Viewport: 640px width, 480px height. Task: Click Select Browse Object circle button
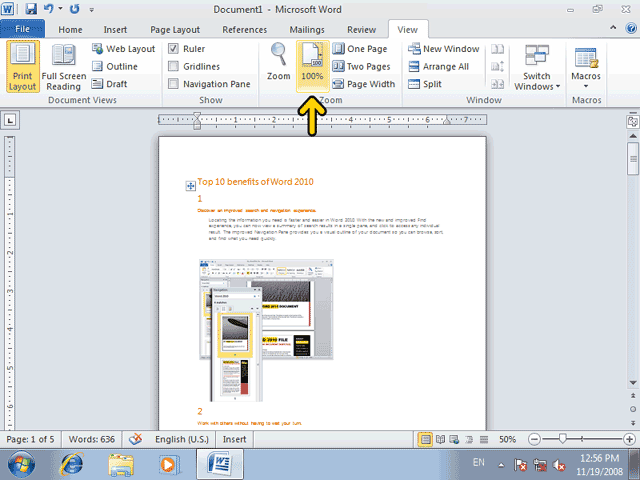(x=633, y=409)
